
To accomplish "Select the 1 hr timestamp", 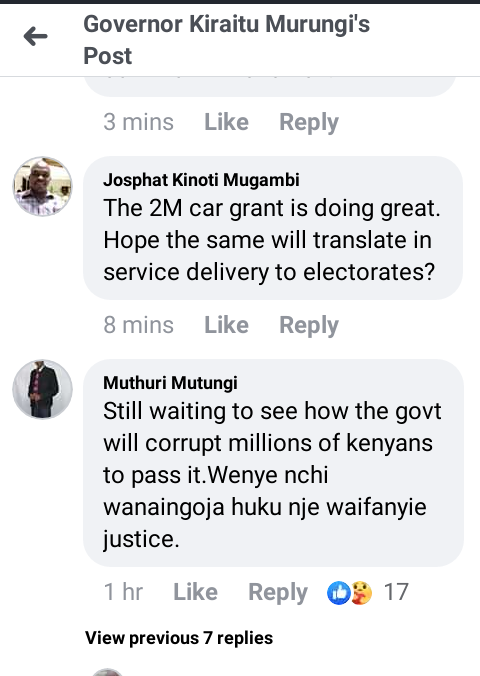I will point(123,592).
